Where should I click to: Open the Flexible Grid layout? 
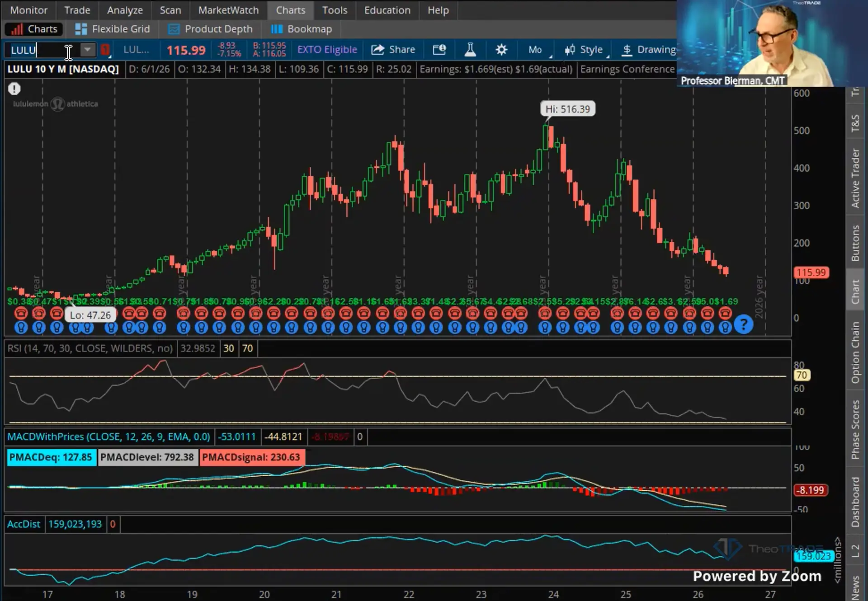(112, 29)
